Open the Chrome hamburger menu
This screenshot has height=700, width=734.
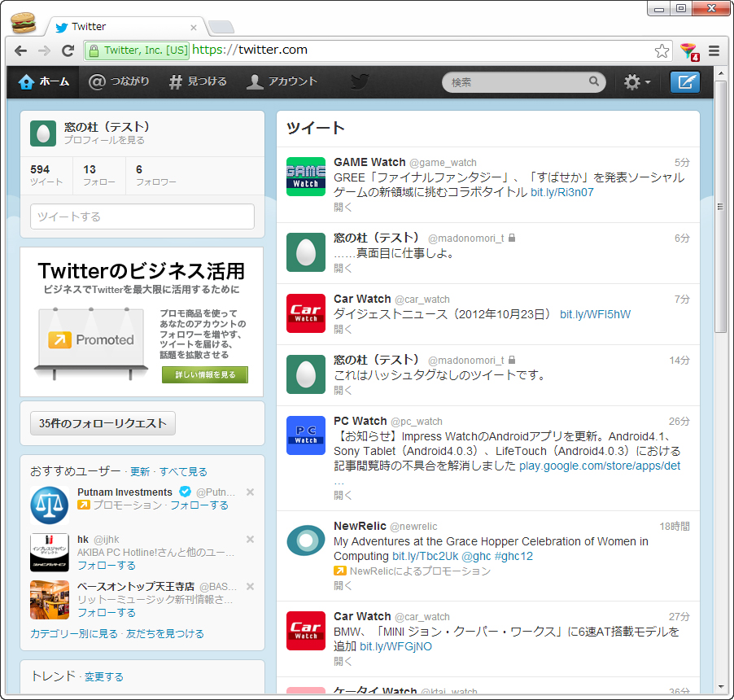pos(713,50)
